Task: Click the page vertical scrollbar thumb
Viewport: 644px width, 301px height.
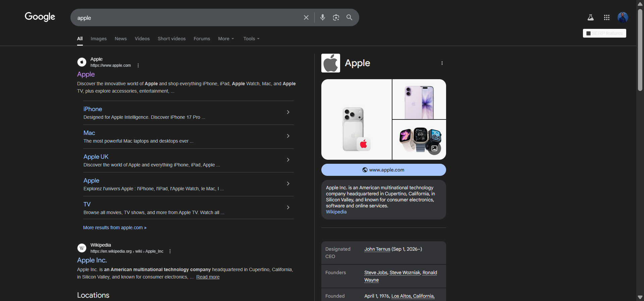Action: tap(640, 50)
